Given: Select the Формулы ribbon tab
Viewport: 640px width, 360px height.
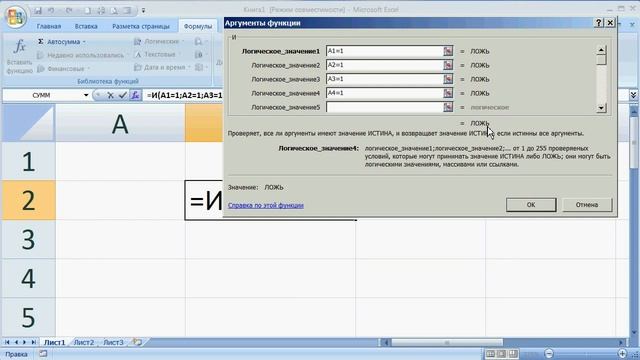Looking at the screenshot, I should (198, 26).
